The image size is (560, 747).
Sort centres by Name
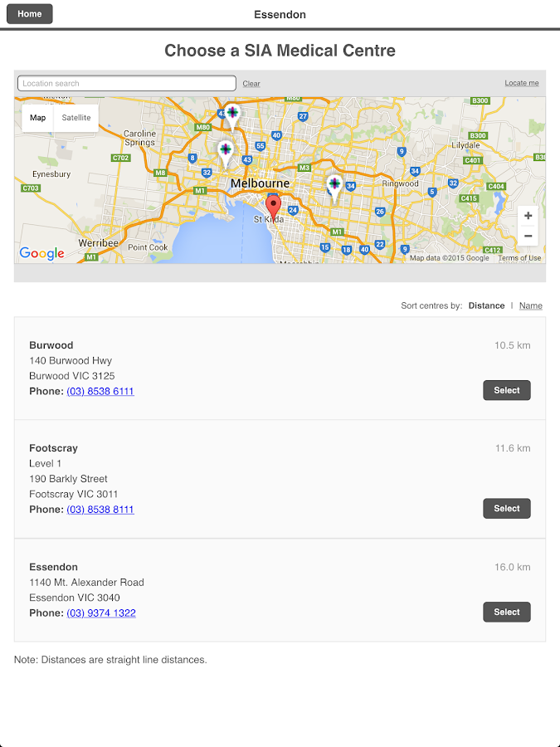click(x=530, y=305)
